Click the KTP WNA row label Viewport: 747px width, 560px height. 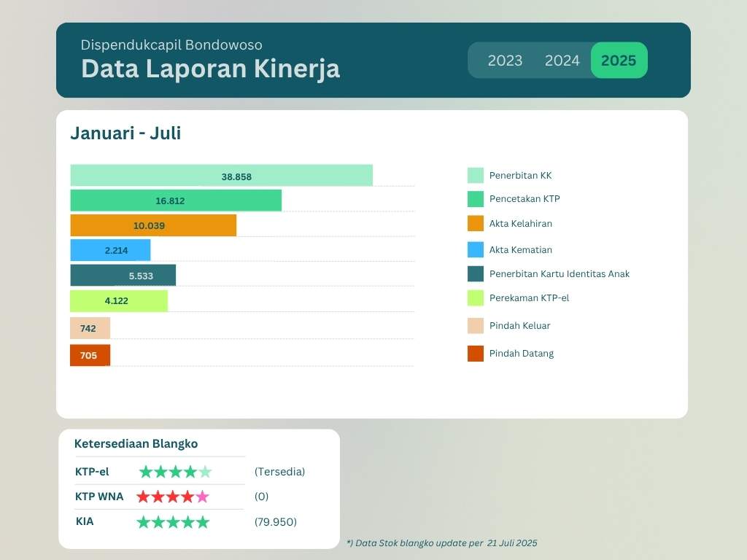coord(99,497)
